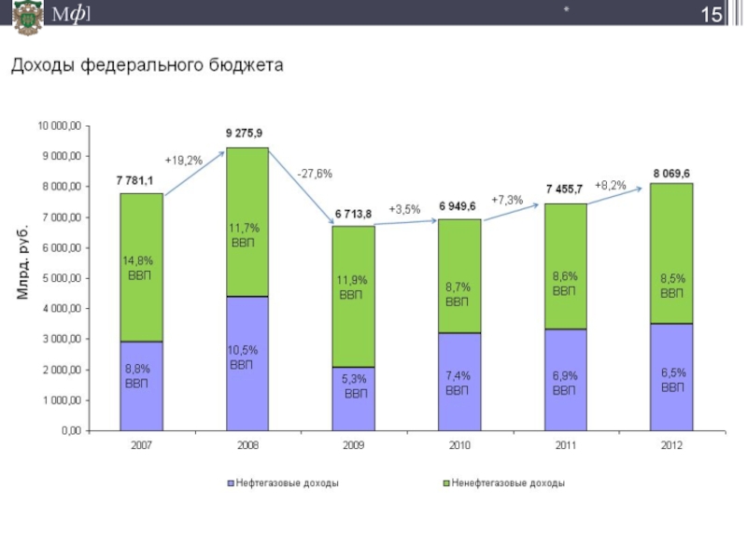Click the slide number 15
The image size is (747, 560).
pyautogui.click(x=711, y=15)
